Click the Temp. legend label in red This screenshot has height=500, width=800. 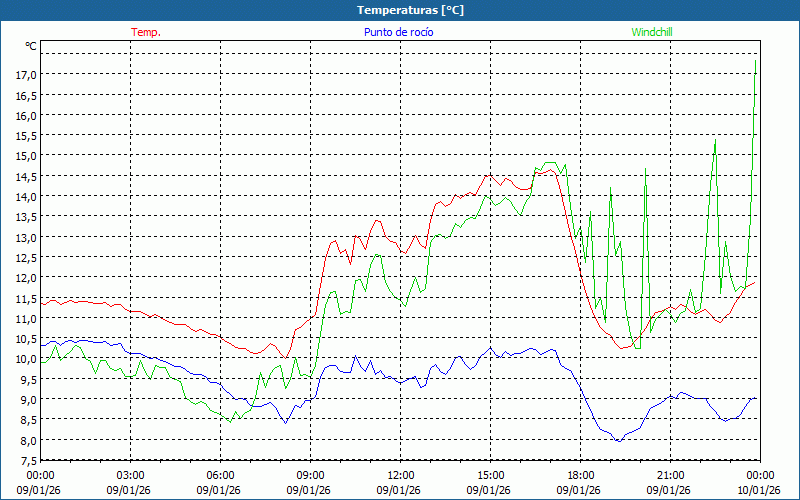[146, 32]
